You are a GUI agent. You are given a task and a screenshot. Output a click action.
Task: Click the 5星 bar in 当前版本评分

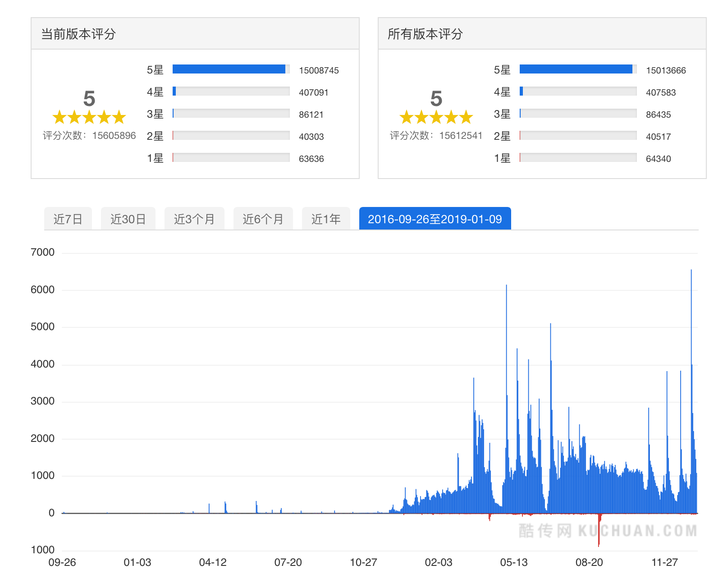(231, 69)
